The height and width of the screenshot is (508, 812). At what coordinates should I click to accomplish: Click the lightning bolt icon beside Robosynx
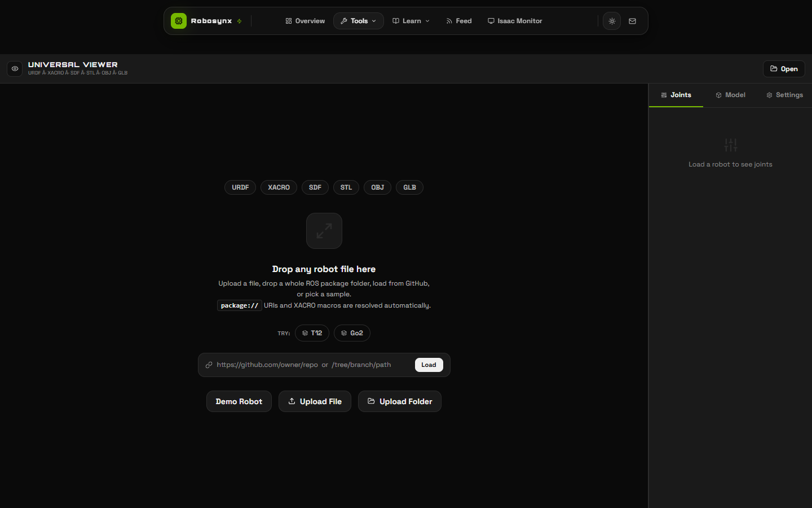(239, 21)
